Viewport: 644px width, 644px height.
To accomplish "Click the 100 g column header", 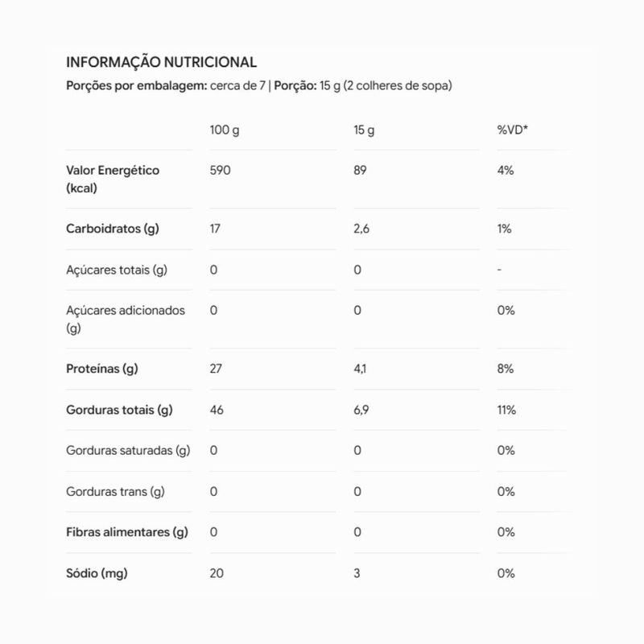I will pyautogui.click(x=225, y=130).
